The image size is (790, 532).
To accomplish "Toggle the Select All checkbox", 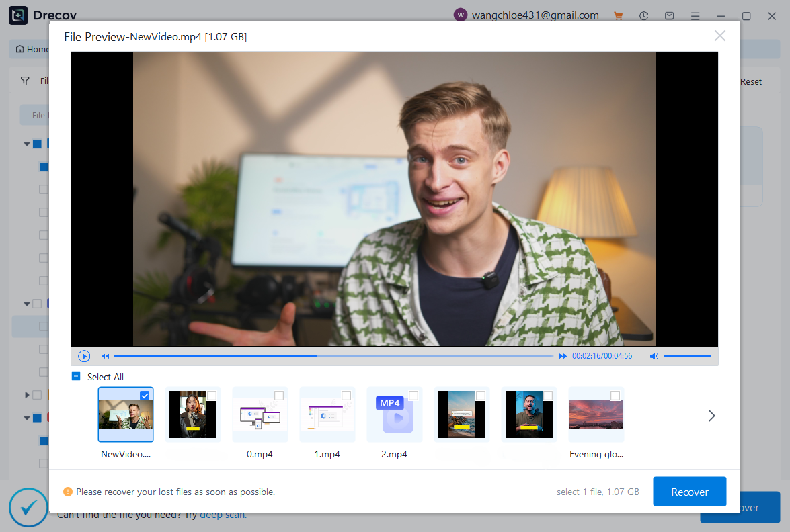I will click(x=76, y=377).
